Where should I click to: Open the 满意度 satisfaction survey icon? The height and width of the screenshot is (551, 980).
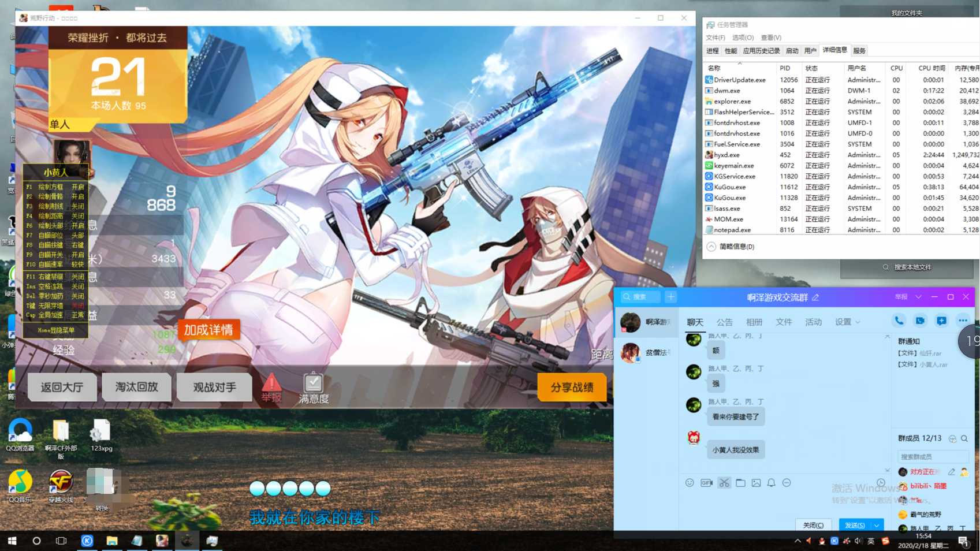pyautogui.click(x=314, y=388)
